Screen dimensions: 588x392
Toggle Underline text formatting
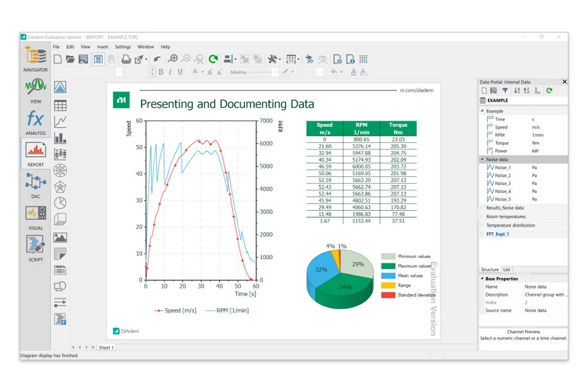point(180,72)
